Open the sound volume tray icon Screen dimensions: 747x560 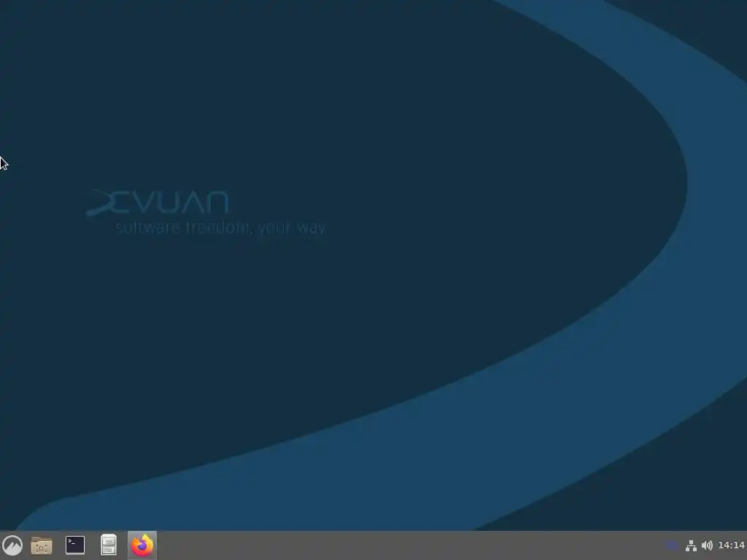707,545
